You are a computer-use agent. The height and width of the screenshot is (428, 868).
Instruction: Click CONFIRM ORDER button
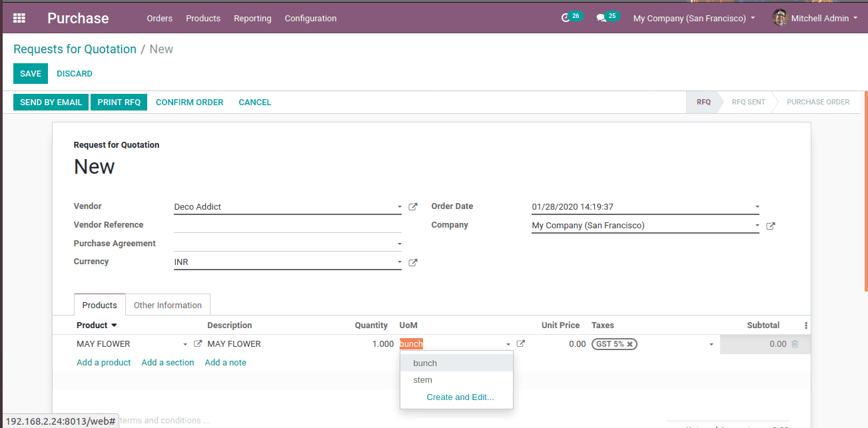(190, 102)
